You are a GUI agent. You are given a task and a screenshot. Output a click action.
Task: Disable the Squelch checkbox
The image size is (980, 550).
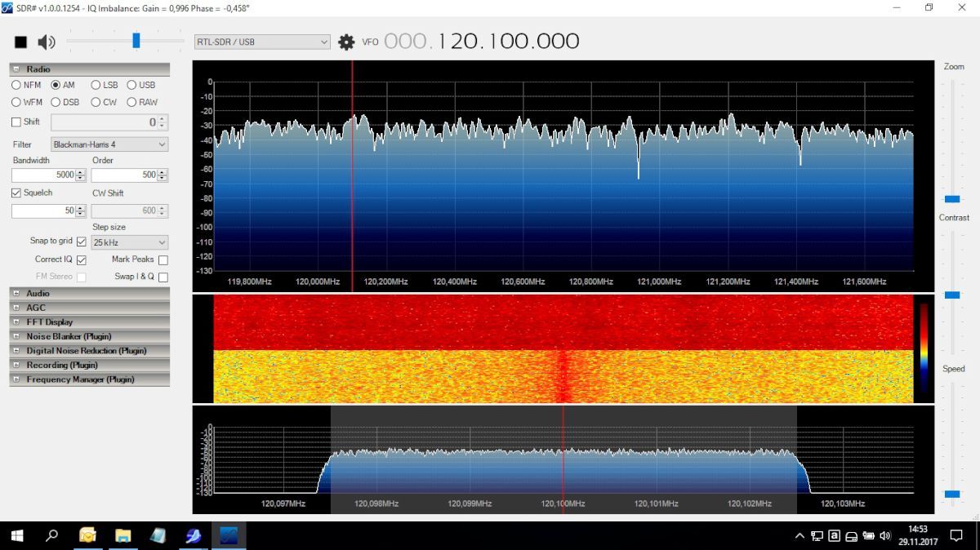(16, 193)
